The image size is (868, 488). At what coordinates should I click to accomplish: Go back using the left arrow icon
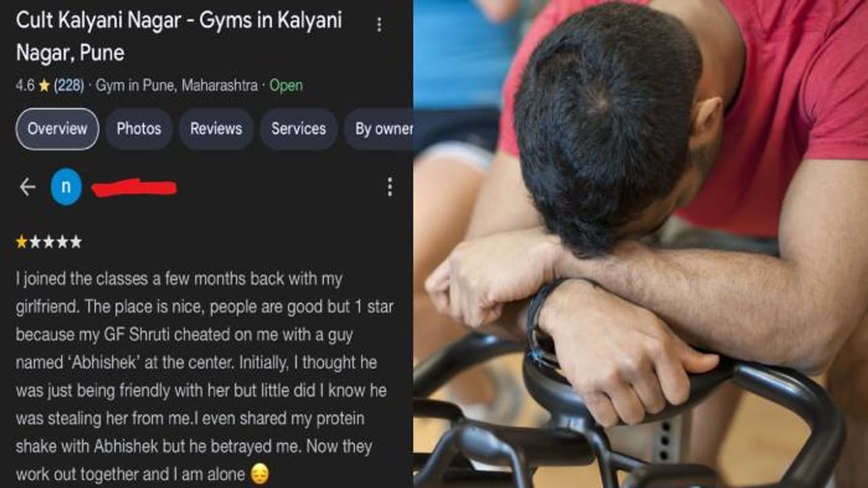(x=27, y=187)
